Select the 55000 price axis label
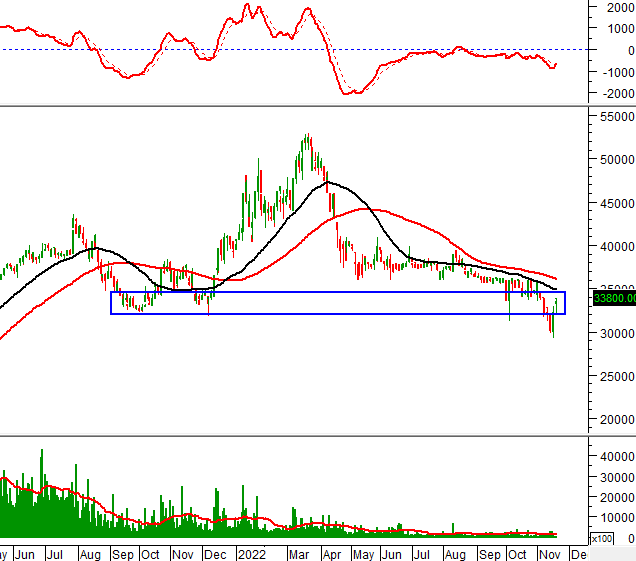Image resolution: width=636 pixels, height=561 pixels. [x=613, y=117]
